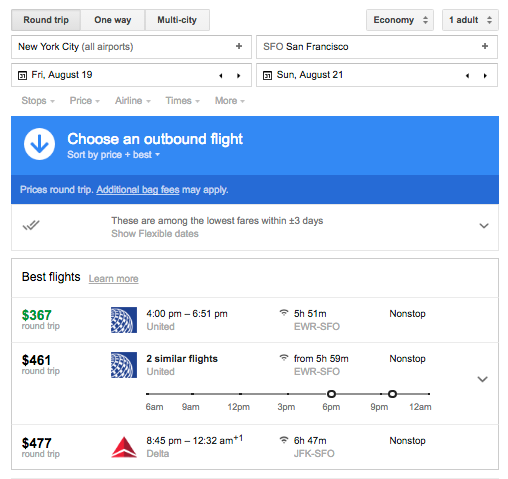The height and width of the screenshot is (479, 508).
Task: Go to previous day for return date
Action: [467, 76]
